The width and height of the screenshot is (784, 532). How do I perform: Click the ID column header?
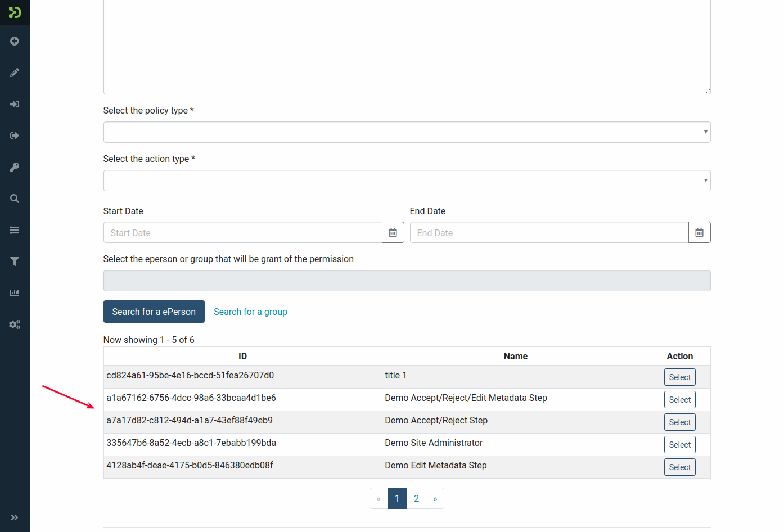pyautogui.click(x=243, y=356)
